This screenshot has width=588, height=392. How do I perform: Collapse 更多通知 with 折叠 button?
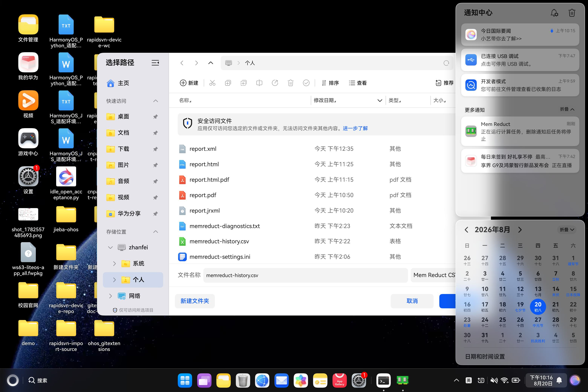coord(567,109)
